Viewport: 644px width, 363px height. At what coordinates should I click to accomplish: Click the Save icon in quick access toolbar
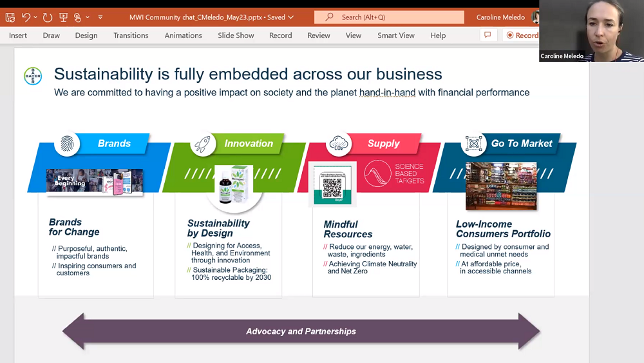click(10, 17)
